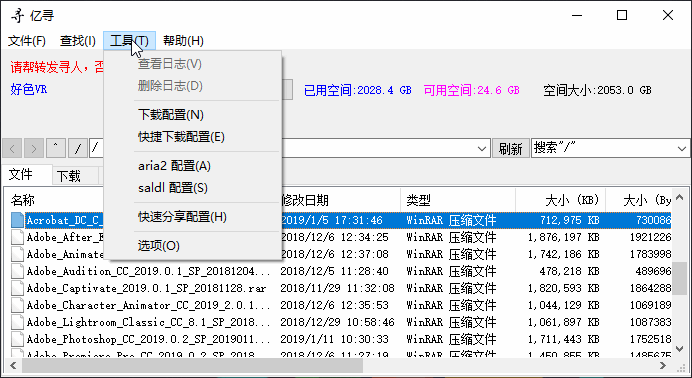Click the Adobe_Lightroom_Classic file icon
The image size is (692, 378).
[x=17, y=322]
